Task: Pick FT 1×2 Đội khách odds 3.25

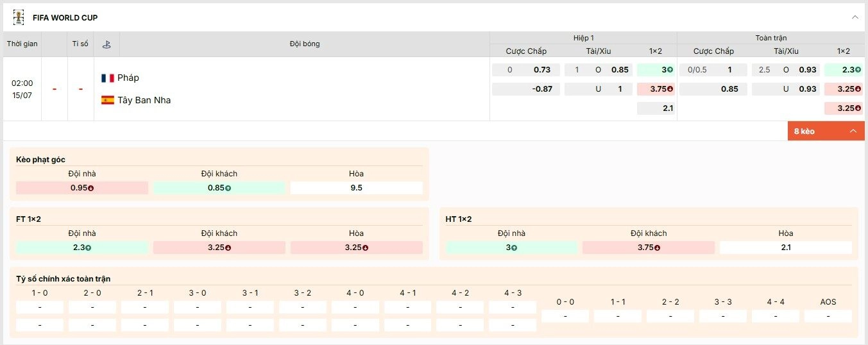Action: coord(219,248)
